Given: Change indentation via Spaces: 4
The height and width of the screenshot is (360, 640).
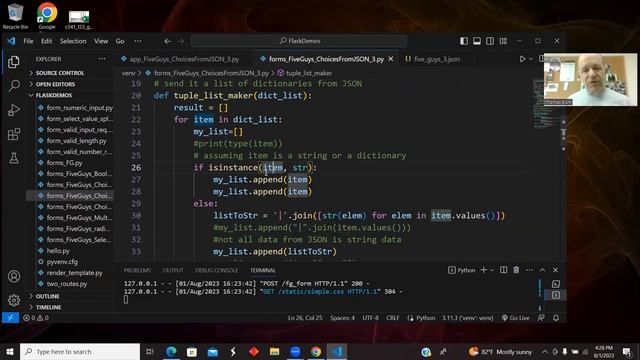Looking at the screenshot, I should (x=342, y=318).
